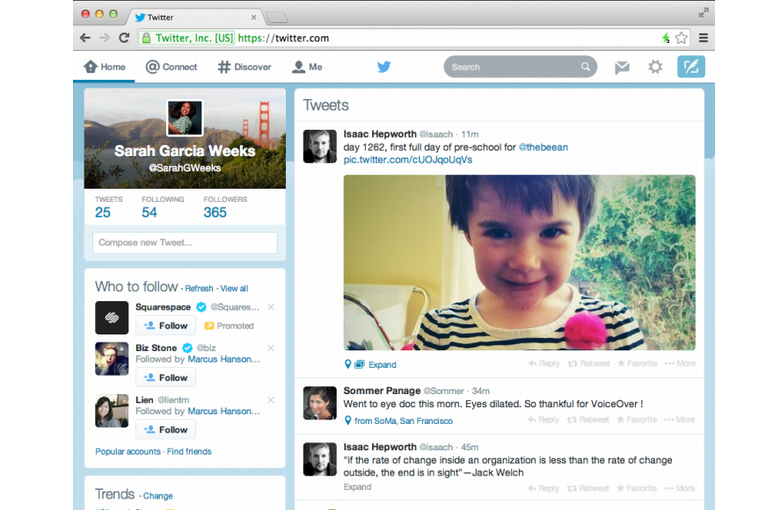Viewport: 776px width, 510px height.
Task: Close the Twitter browser tab
Action: (x=253, y=17)
